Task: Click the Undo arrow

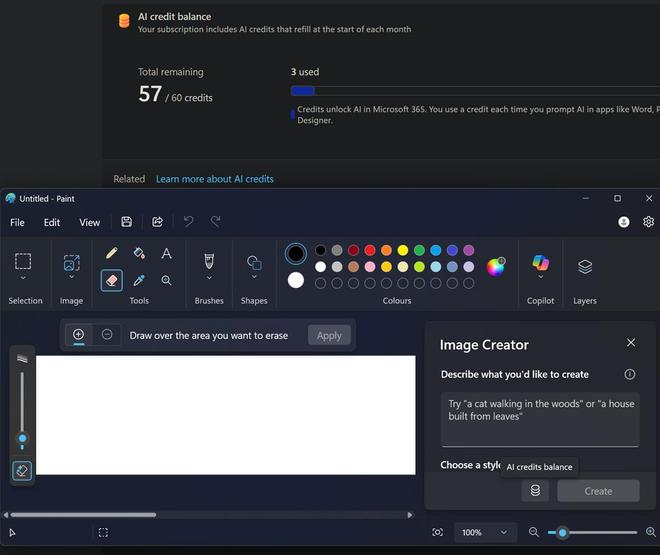Action: point(189,221)
